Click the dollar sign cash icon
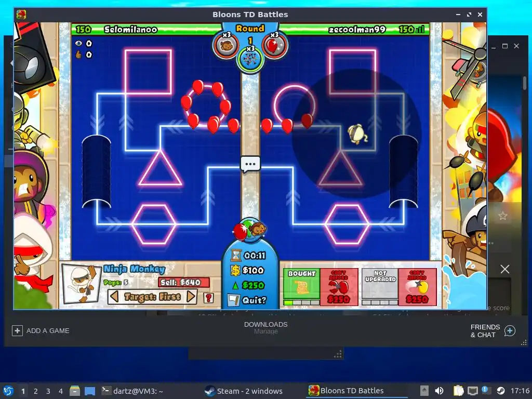Screen dimensions: 532x399 click(x=235, y=270)
